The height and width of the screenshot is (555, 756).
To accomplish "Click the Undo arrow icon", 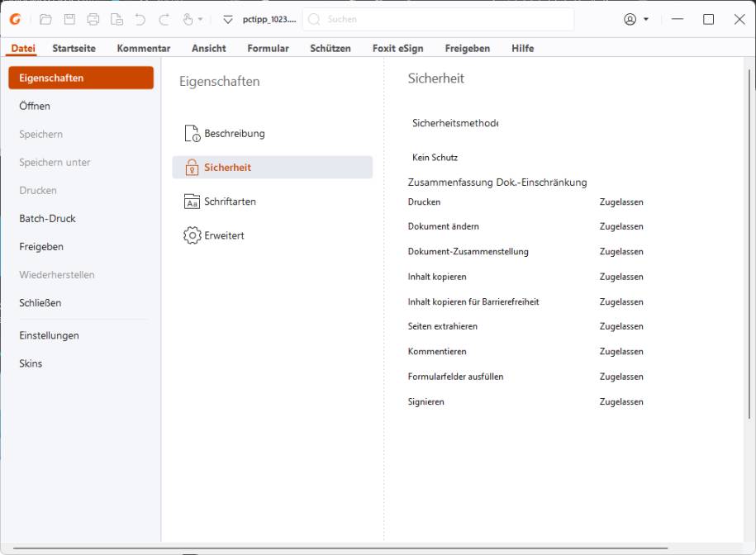I will [139, 19].
